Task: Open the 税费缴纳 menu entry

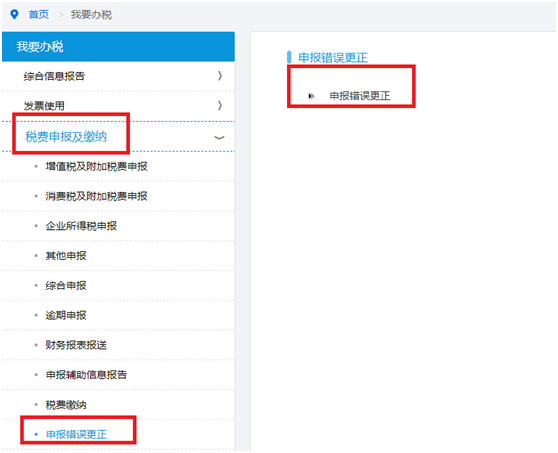Action: click(66, 405)
